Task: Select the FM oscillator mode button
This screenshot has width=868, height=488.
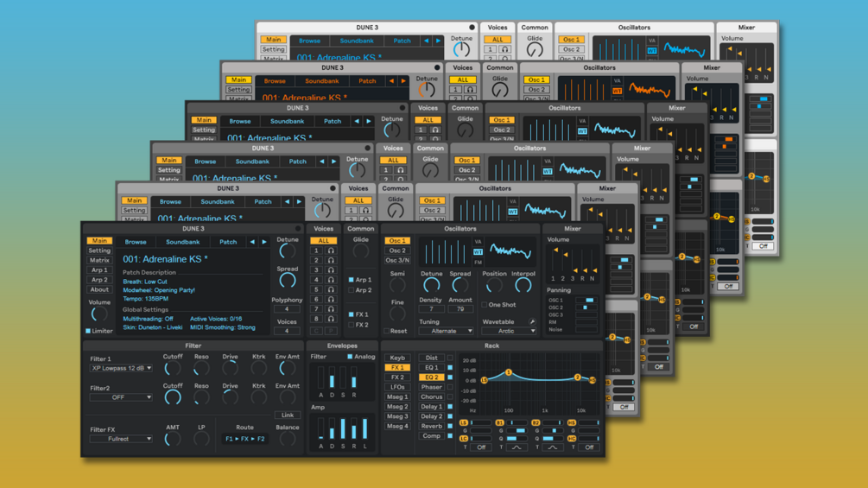Action: [478, 263]
